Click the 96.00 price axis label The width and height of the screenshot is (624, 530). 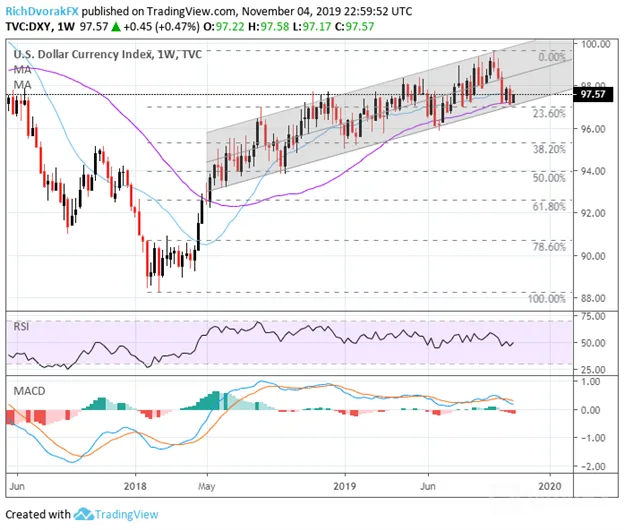pos(593,129)
